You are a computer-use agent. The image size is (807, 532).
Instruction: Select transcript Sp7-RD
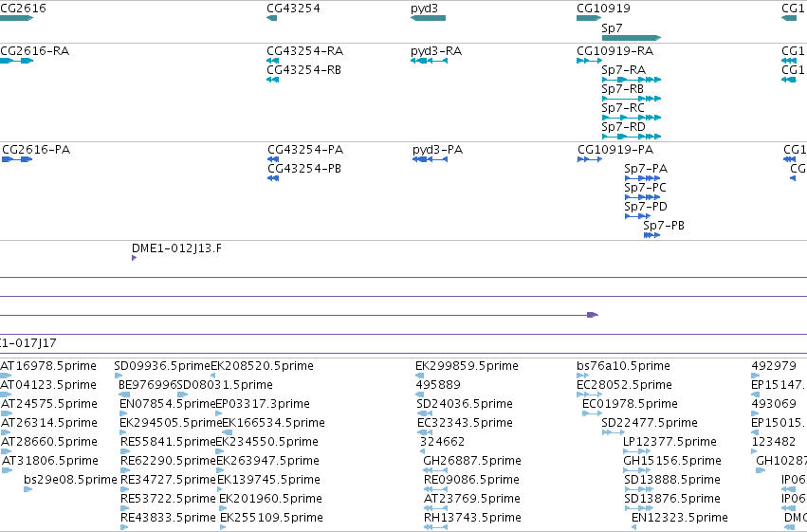[x=632, y=137]
